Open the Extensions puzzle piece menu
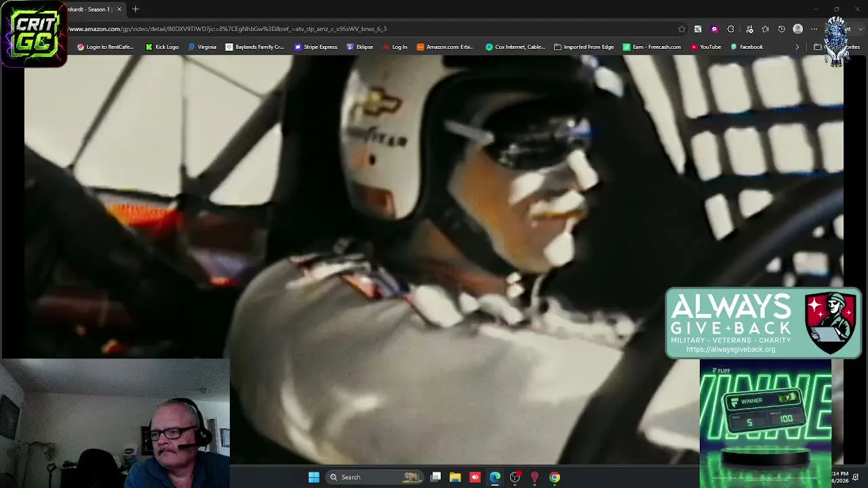Viewport: 868px width, 488px height. [730, 29]
